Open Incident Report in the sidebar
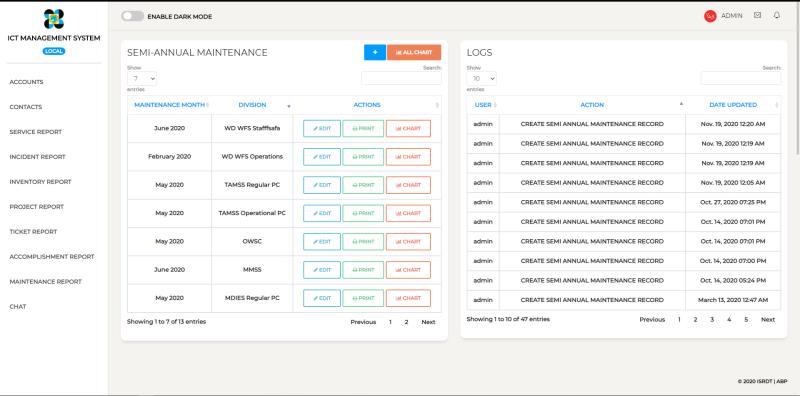Screen dimensions: 800x396 coord(37,157)
